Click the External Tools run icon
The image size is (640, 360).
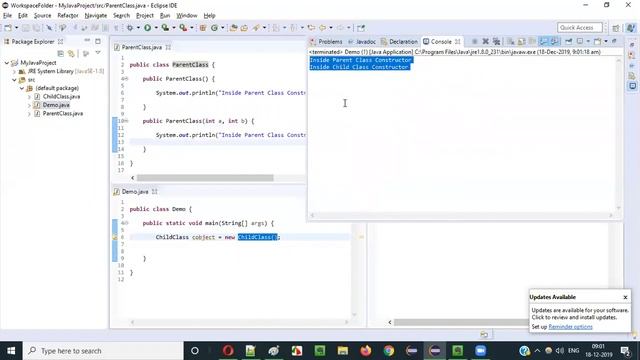tap(183, 28)
